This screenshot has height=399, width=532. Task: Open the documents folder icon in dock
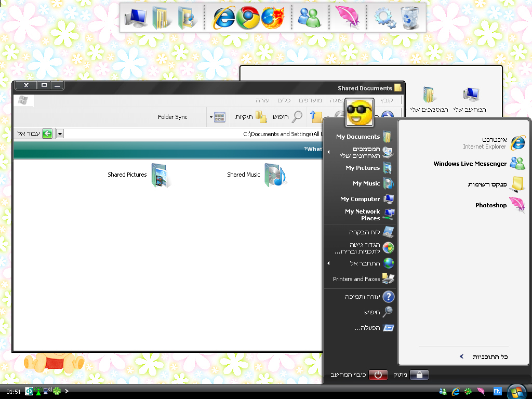click(x=161, y=18)
